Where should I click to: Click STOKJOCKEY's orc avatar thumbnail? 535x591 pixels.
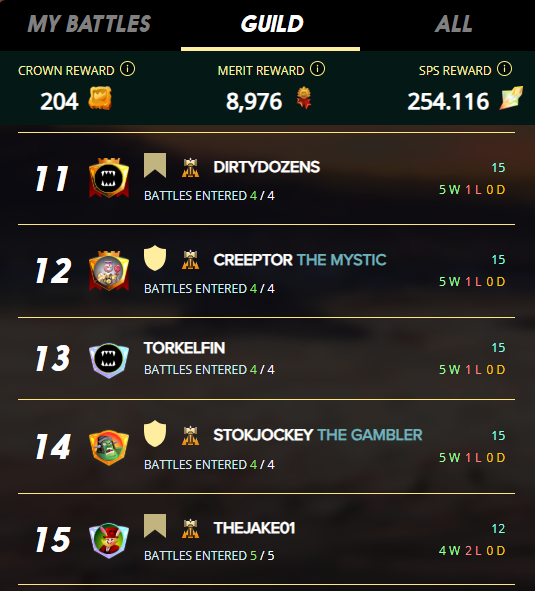(x=109, y=447)
